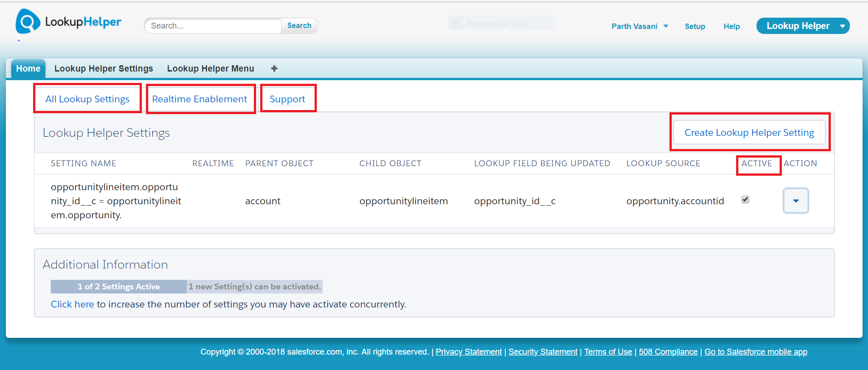This screenshot has width=868, height=370.
Task: Open the Setup link
Action: click(x=695, y=26)
